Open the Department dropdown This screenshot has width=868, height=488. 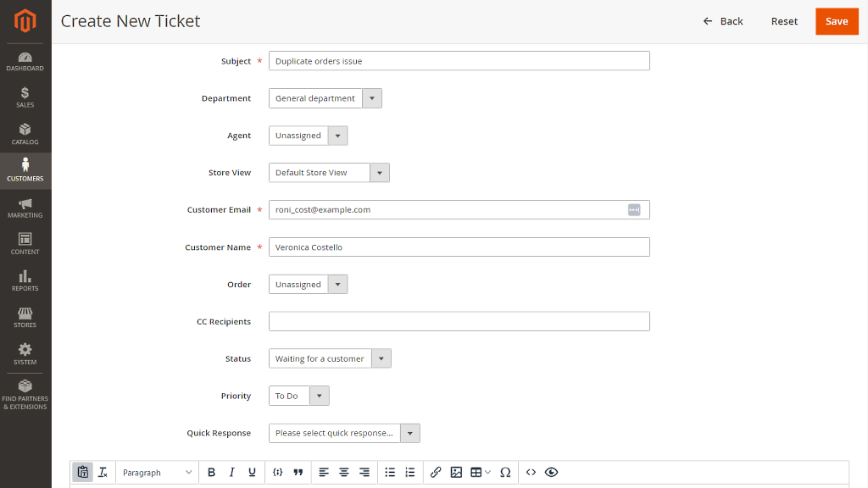(x=325, y=98)
